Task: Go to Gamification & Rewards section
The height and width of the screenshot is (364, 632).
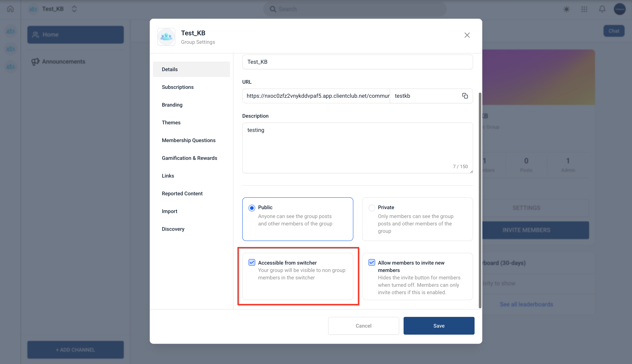Action: [189, 158]
